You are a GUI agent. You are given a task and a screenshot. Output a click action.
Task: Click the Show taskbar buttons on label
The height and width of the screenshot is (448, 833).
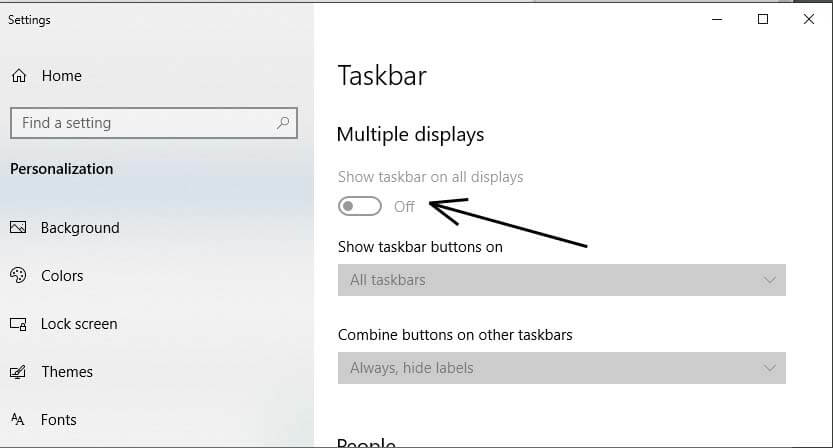(420, 247)
